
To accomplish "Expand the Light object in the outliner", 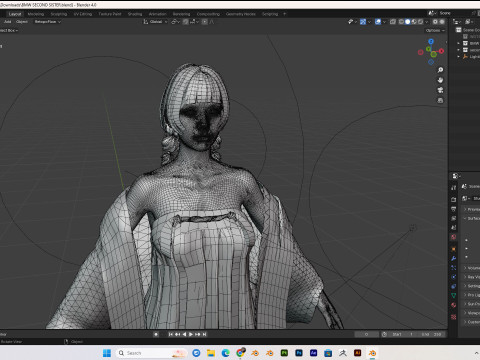I will click(x=458, y=57).
